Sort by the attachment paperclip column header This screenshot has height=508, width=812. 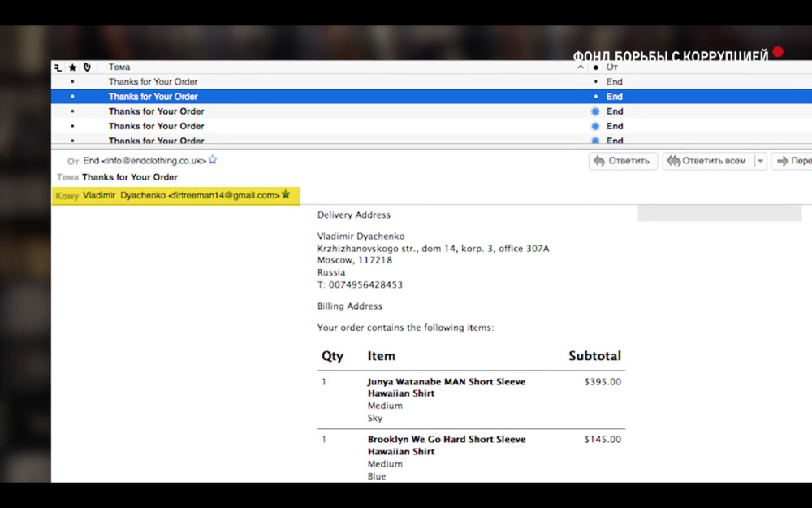coord(87,67)
